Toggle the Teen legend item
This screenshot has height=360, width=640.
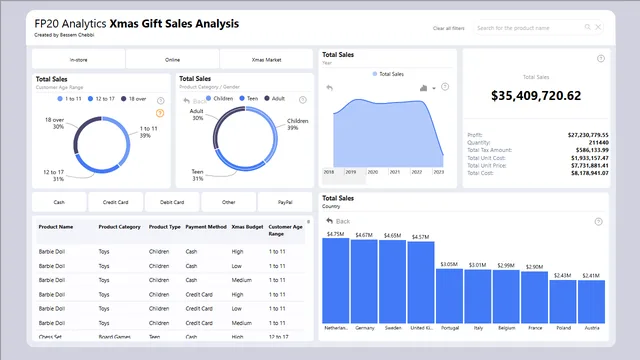click(x=249, y=98)
